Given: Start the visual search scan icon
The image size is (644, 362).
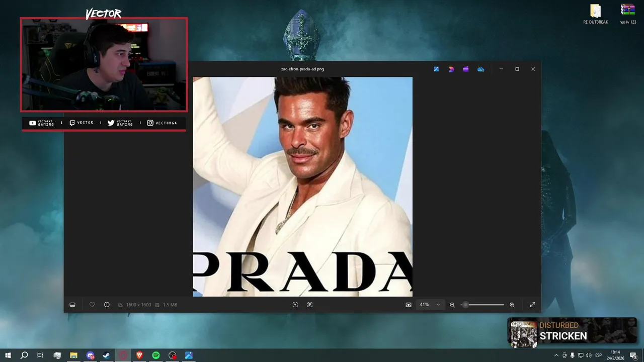Looking at the screenshot, I should click(x=295, y=305).
